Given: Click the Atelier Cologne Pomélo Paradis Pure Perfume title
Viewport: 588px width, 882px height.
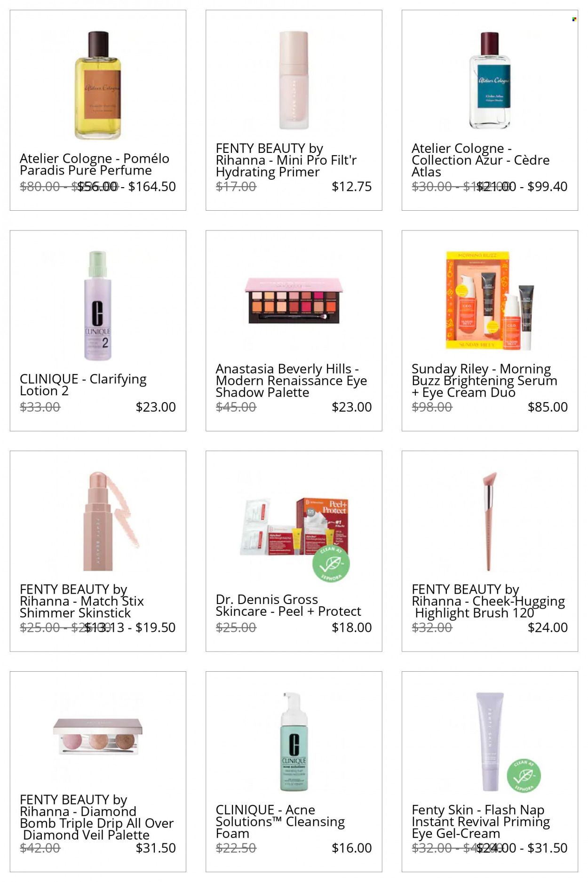Looking at the screenshot, I should tap(95, 164).
